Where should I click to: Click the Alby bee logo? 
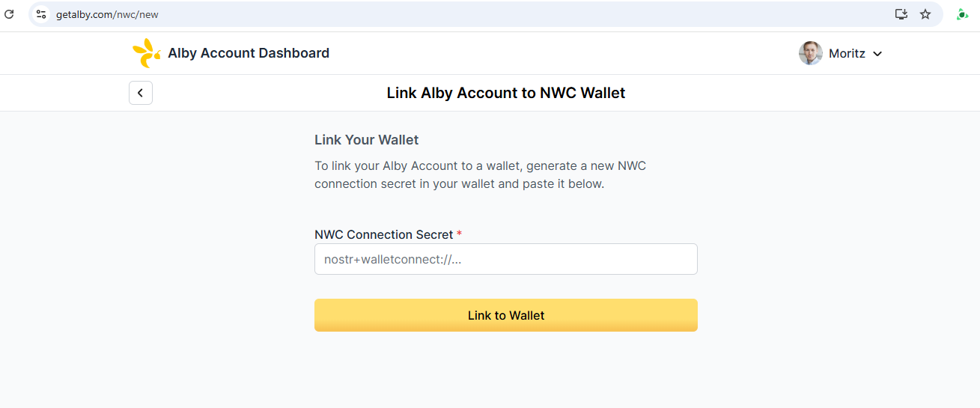click(x=146, y=53)
